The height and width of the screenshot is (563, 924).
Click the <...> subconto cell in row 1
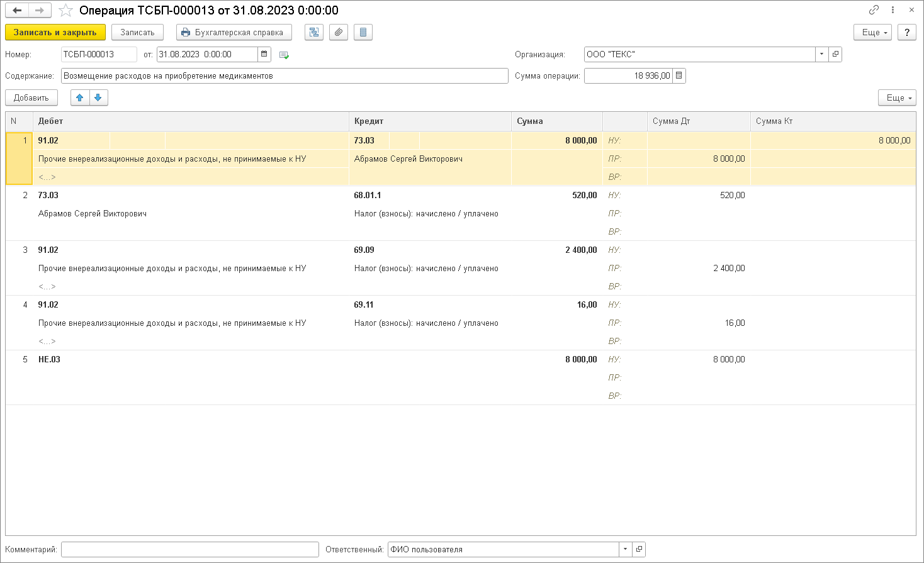tap(47, 177)
